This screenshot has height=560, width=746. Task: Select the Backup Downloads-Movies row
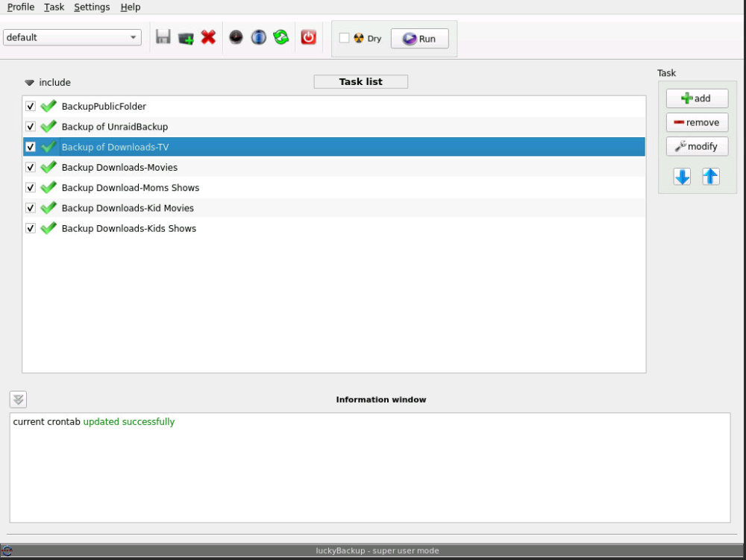coord(334,167)
